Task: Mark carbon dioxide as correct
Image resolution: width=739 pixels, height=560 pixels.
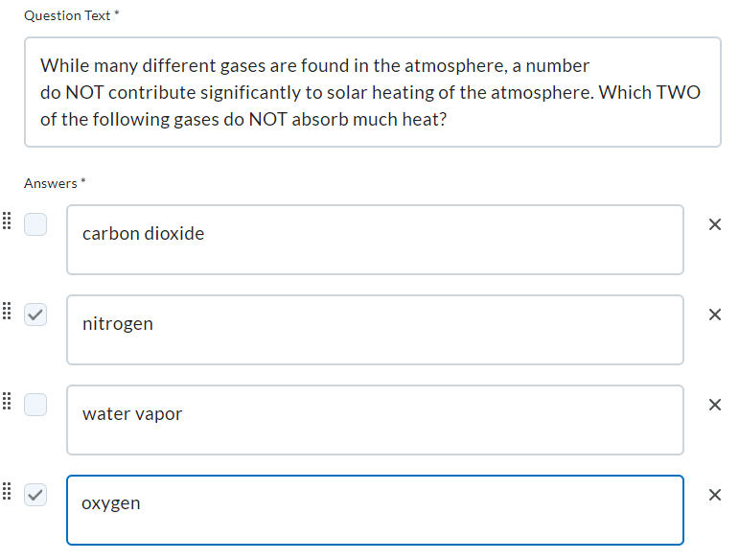Action: pyautogui.click(x=35, y=224)
